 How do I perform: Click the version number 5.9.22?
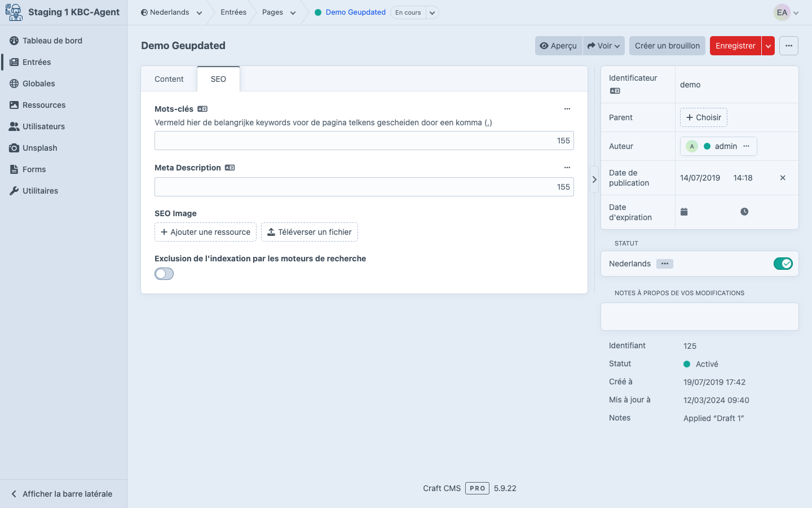pos(505,488)
